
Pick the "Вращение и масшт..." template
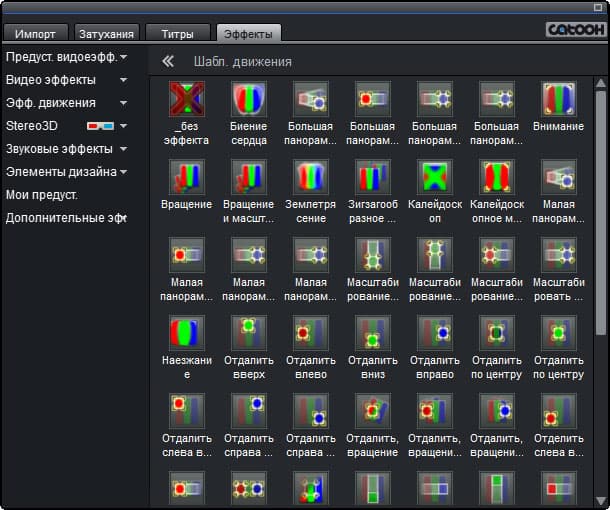coord(249,177)
